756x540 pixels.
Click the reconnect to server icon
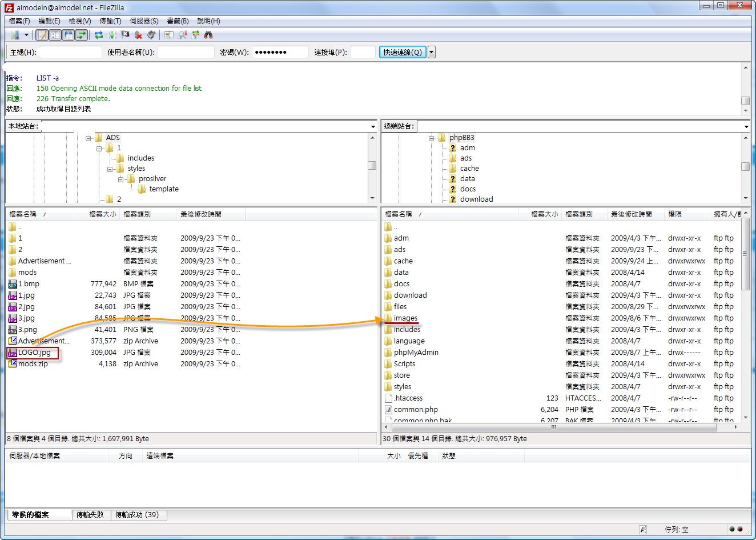(x=151, y=35)
